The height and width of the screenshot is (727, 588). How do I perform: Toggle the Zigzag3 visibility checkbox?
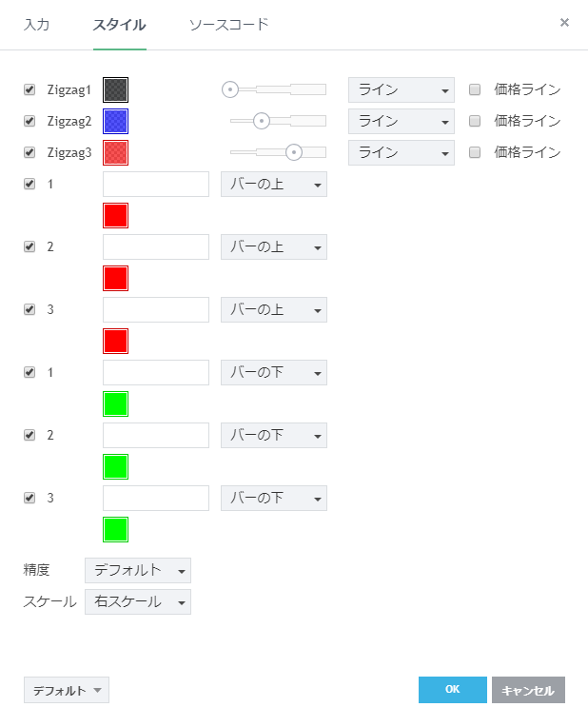point(29,153)
